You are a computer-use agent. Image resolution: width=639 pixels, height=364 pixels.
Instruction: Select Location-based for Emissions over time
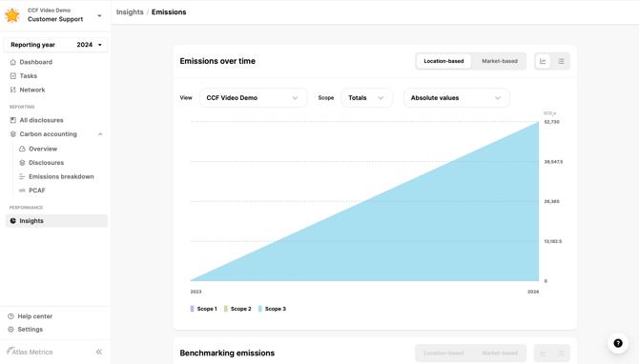(x=443, y=61)
